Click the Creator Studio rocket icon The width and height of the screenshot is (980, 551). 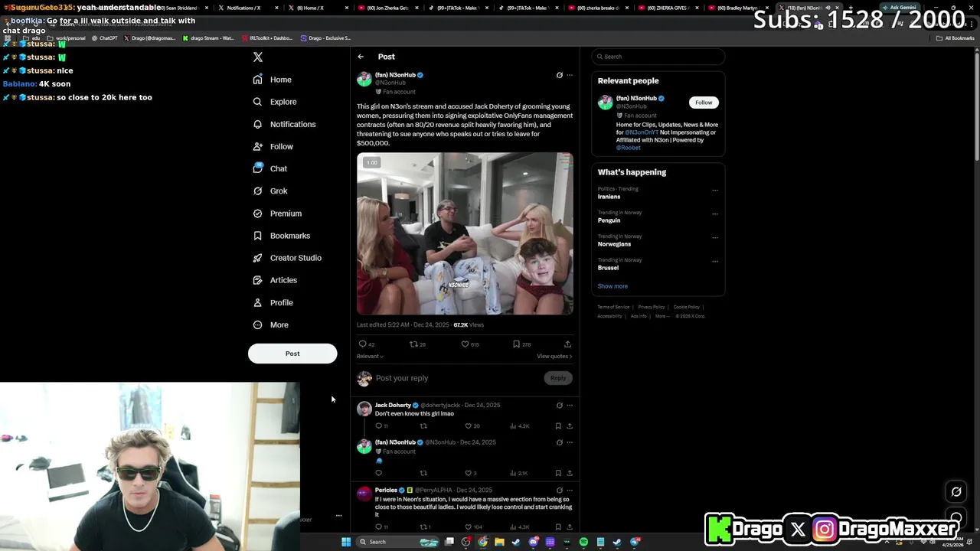pos(258,258)
